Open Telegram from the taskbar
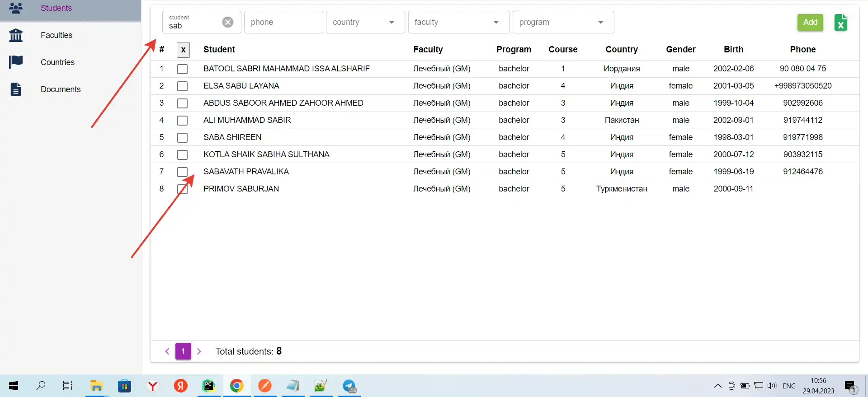 pos(349,386)
